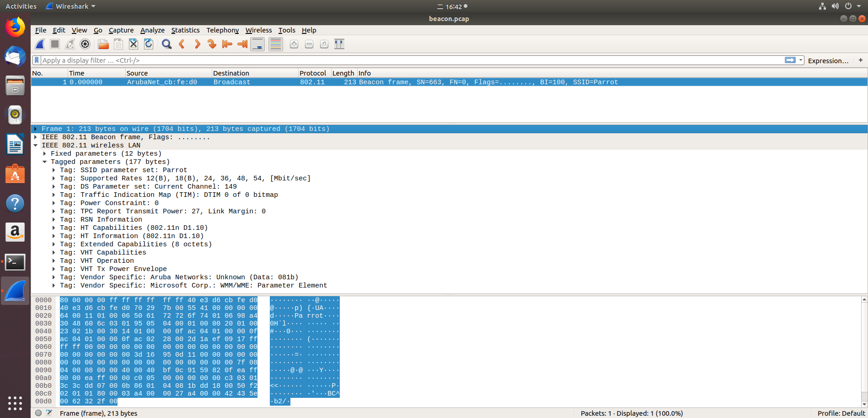Click the Expression… button

point(828,60)
